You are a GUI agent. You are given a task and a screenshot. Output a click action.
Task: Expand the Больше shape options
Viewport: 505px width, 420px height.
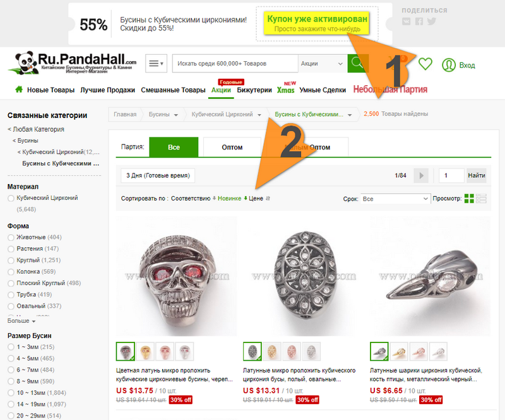21,321
